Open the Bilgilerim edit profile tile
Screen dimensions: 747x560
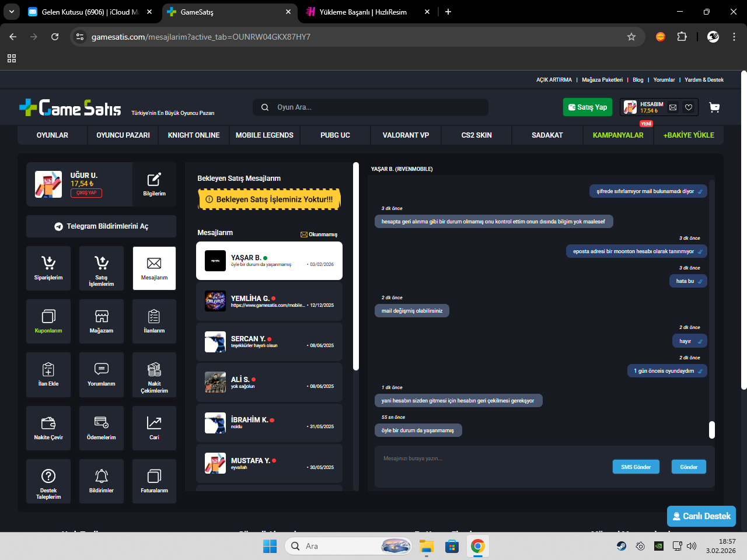pos(154,184)
